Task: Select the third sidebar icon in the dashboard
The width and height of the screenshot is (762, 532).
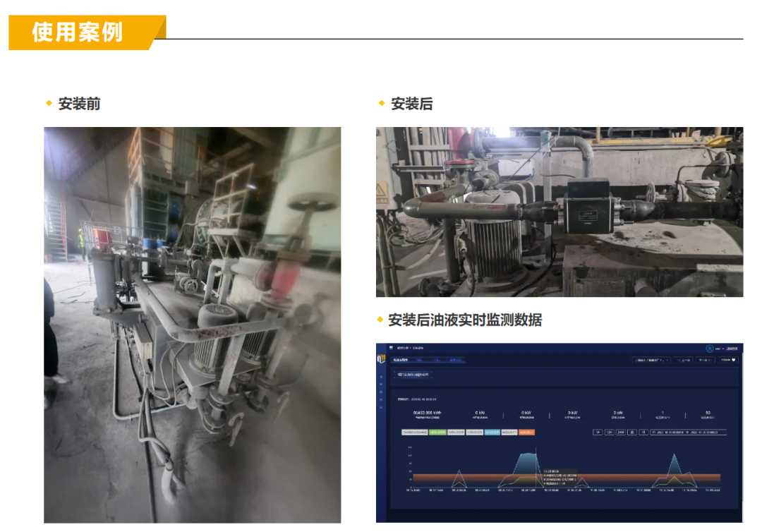Action: click(x=381, y=392)
